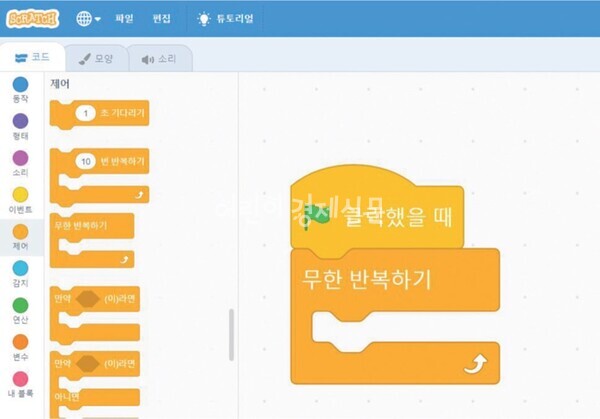The height and width of the screenshot is (419, 600).
Task: Select the pink 내 블록 category circle
Action: [20, 379]
